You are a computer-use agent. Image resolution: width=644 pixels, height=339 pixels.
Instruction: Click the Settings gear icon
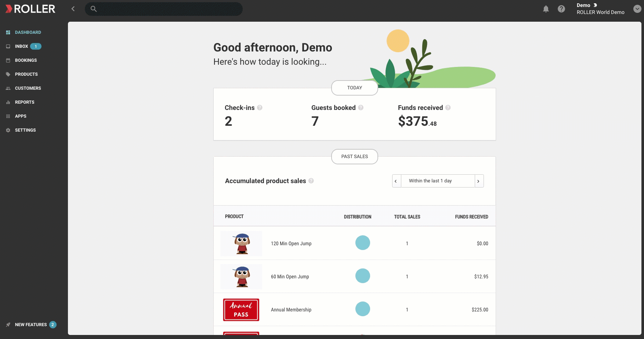click(x=8, y=130)
